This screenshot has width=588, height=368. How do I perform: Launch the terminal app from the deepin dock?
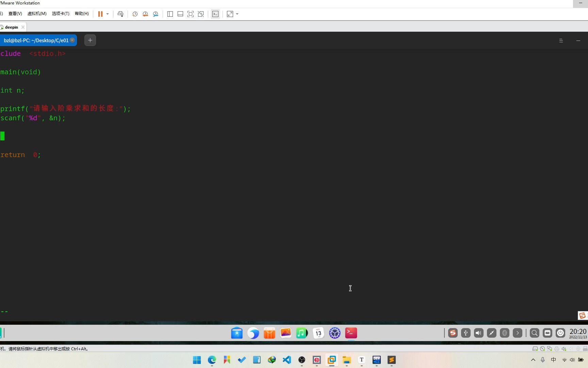(351, 333)
